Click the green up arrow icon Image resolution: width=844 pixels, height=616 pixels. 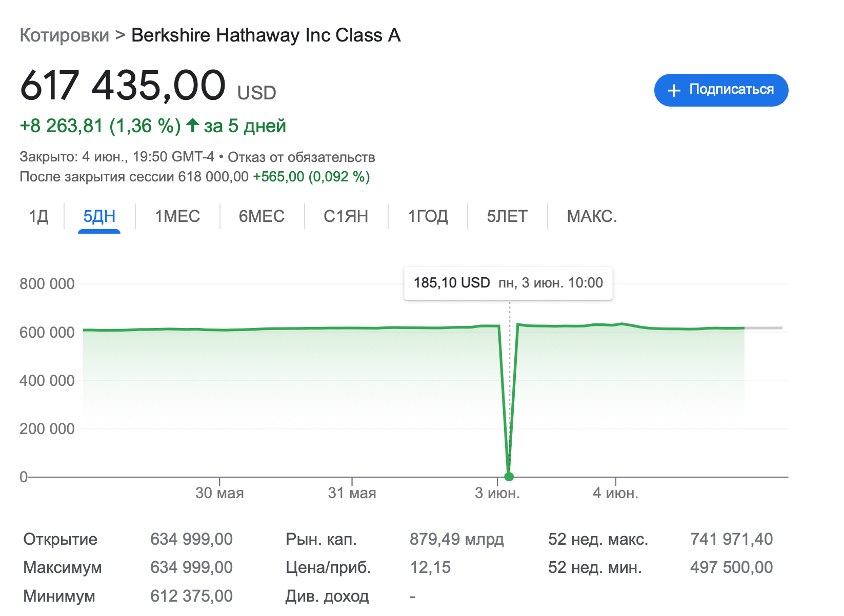pos(192,125)
